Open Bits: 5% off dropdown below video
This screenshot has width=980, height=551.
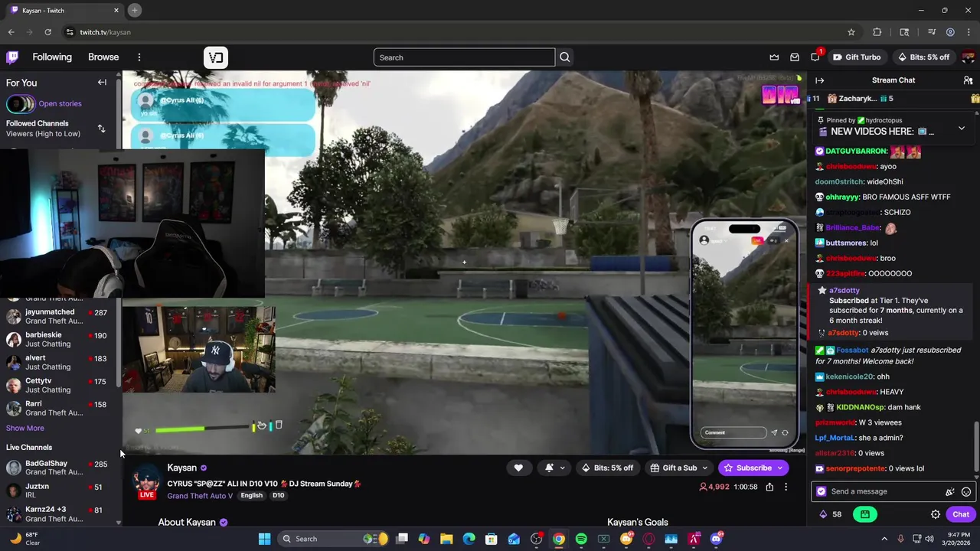pyautogui.click(x=607, y=468)
